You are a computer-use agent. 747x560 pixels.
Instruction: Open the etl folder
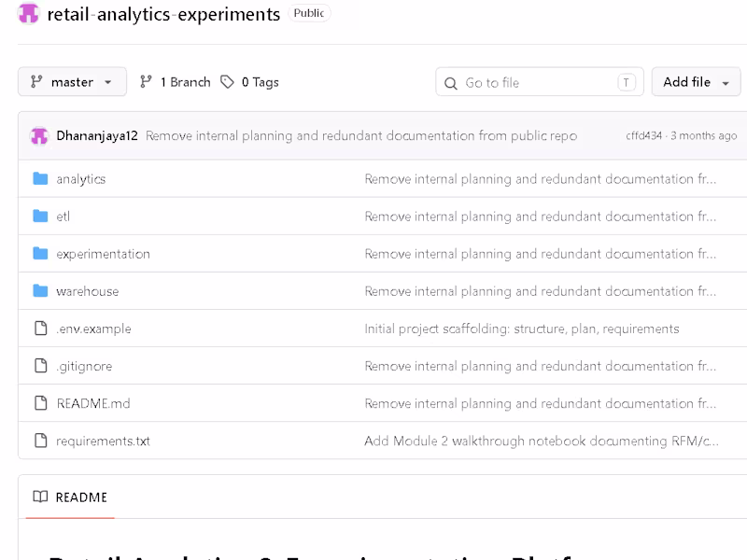63,217
